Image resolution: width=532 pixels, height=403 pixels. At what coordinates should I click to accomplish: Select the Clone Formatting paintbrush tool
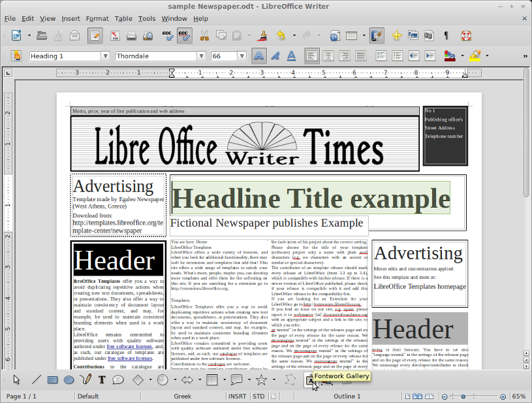[x=262, y=36]
